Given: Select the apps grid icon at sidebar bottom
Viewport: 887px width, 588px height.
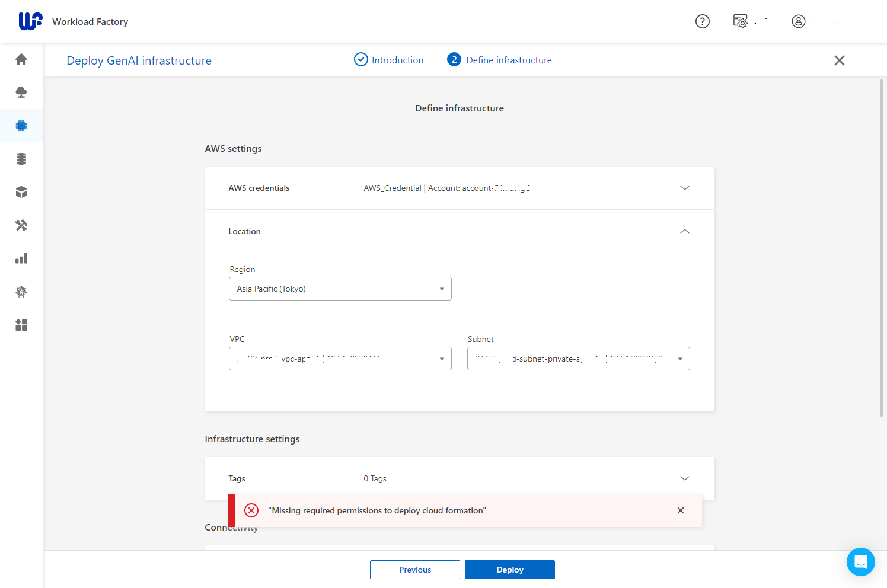Looking at the screenshot, I should pyautogui.click(x=21, y=325).
